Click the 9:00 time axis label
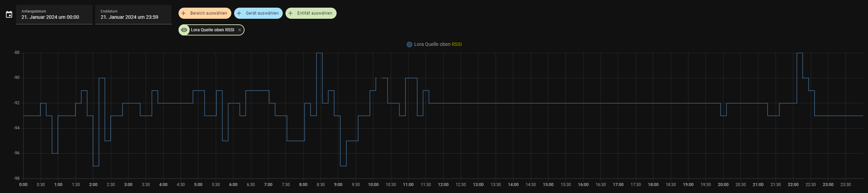 (338, 185)
